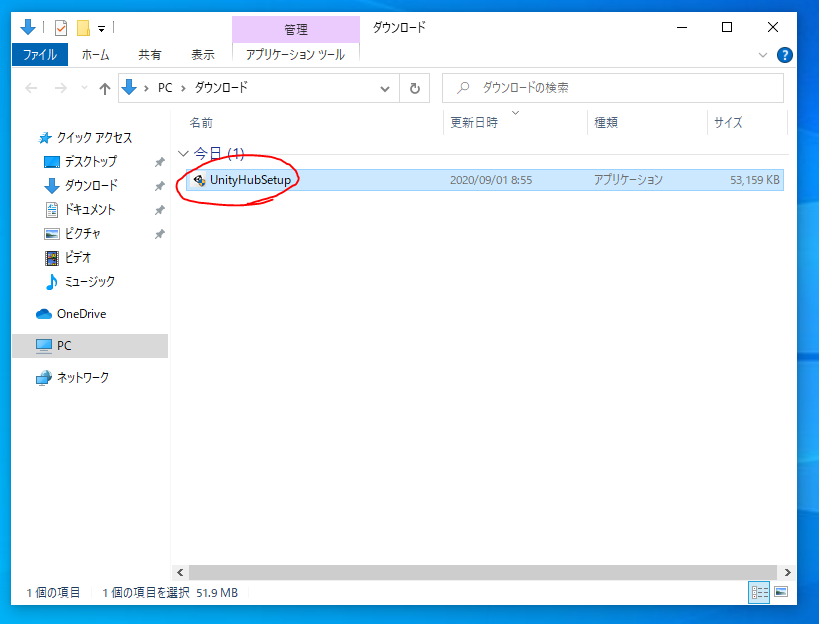Switch to the ホーム ribbon tab
Viewport: 819px width, 624px height.
pos(95,55)
